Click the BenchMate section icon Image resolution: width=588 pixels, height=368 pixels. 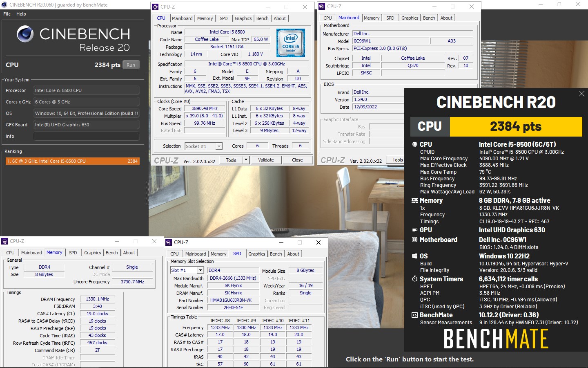tap(414, 315)
